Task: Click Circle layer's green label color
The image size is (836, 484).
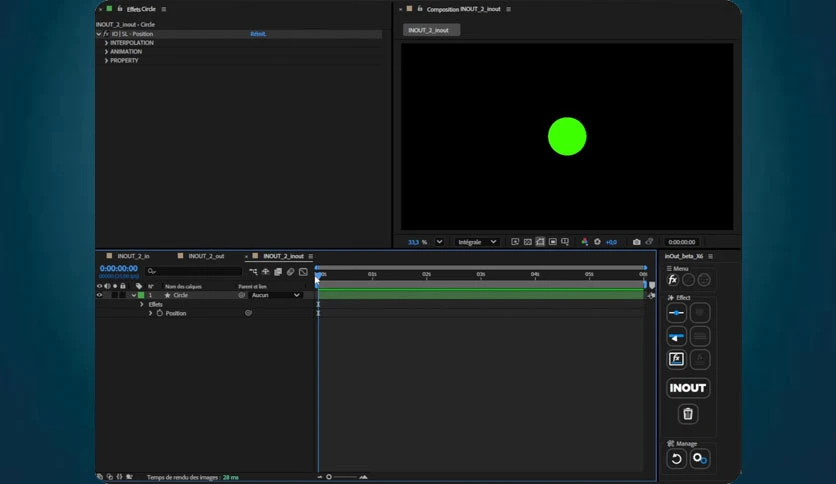Action: click(x=141, y=295)
